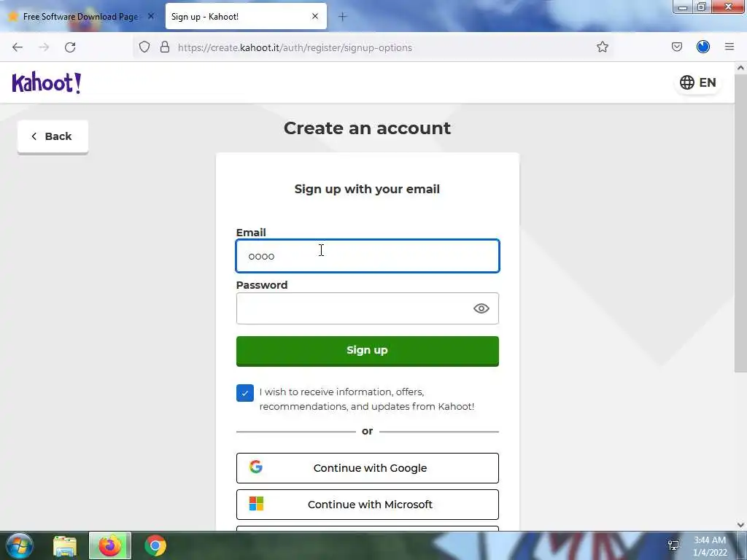Click the Firefox taskbar icon
Viewport: 747px width, 560px height.
(110, 545)
